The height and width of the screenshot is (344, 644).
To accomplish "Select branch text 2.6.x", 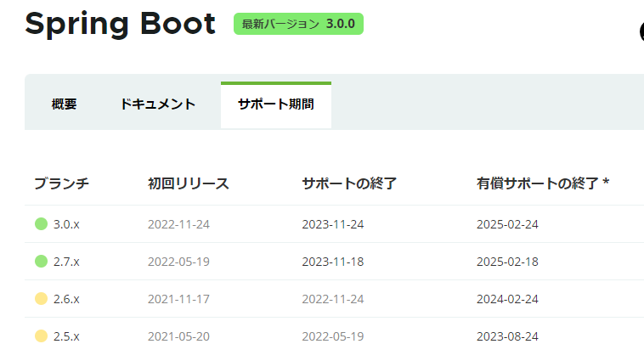I will pos(66,299).
